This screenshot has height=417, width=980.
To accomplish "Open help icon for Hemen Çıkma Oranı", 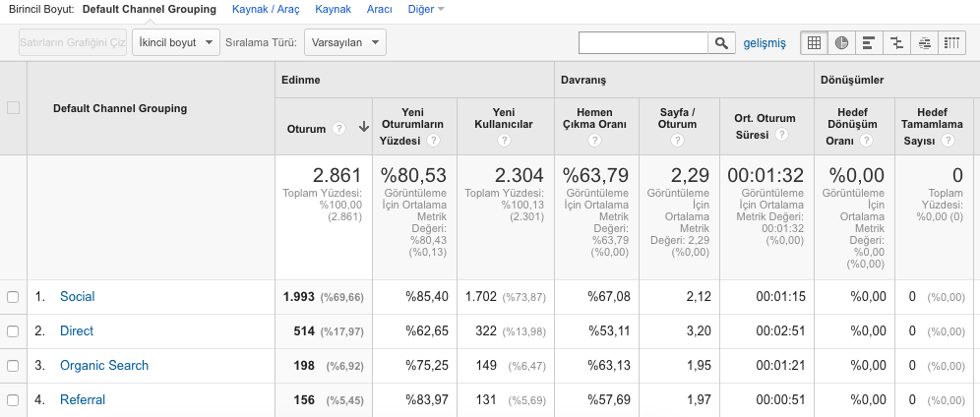I will [594, 141].
